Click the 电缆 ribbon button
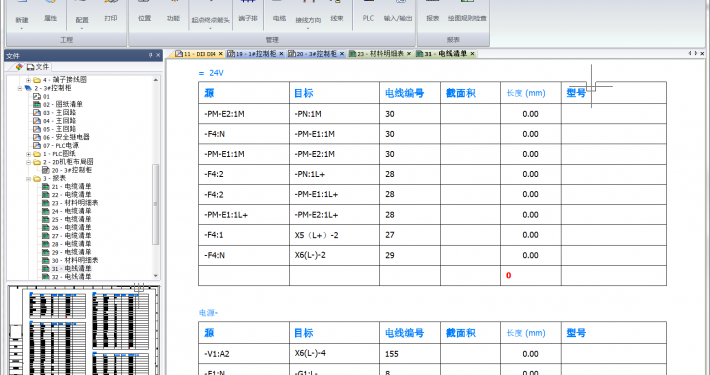The width and height of the screenshot is (710, 375). [x=279, y=11]
